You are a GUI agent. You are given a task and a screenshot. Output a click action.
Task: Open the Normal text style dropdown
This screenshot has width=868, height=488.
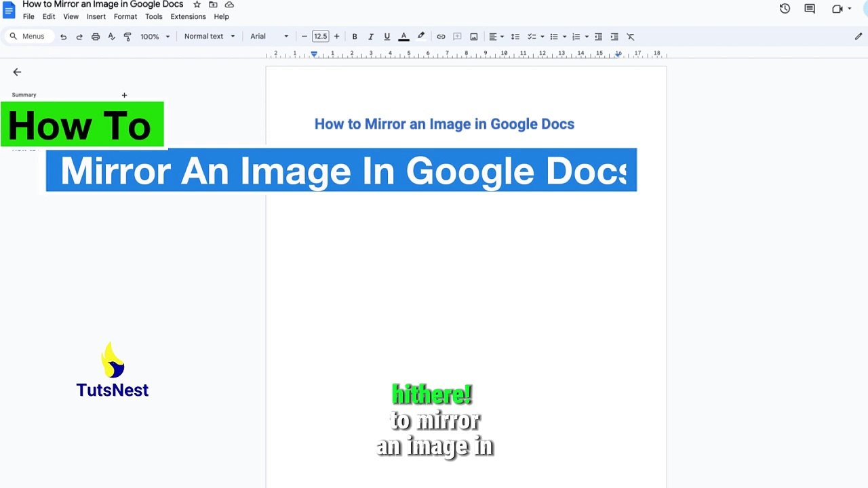210,37
